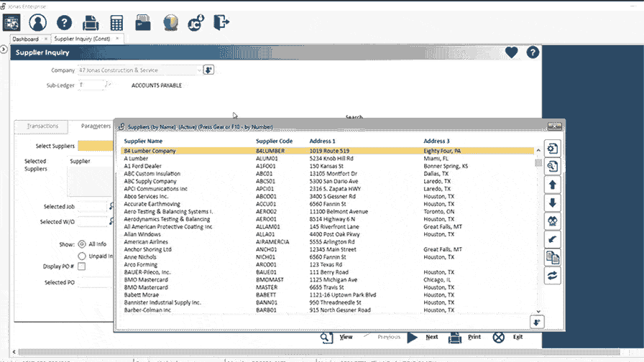The image size is (644, 362).
Task: Open the Company dropdown
Action: pyautogui.click(x=199, y=70)
